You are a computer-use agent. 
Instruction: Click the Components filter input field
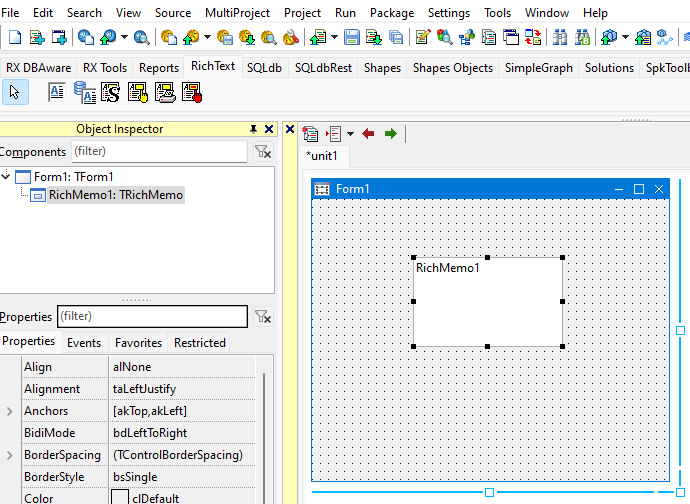pos(157,152)
